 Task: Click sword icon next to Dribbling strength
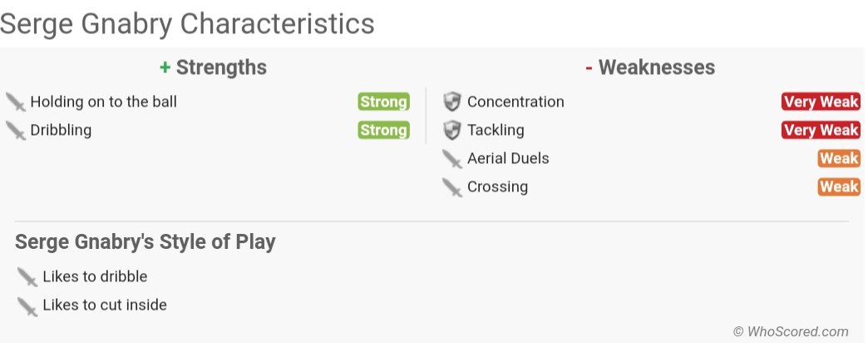click(x=16, y=131)
